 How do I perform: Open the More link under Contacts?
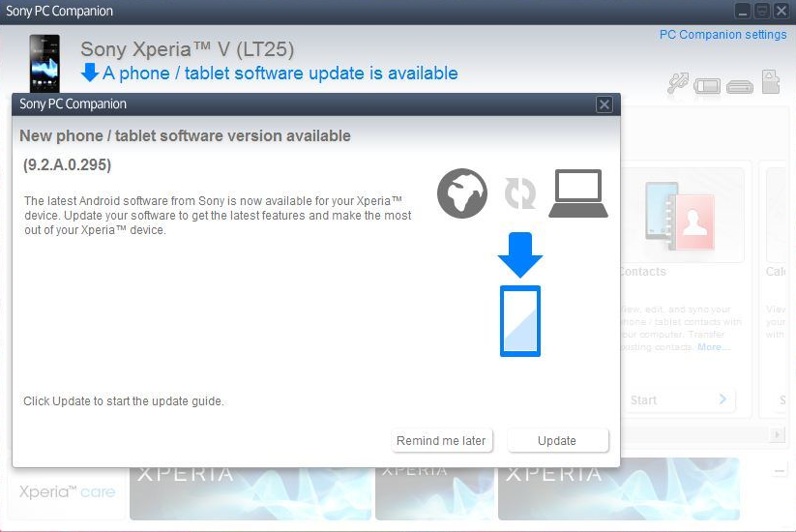tap(713, 347)
